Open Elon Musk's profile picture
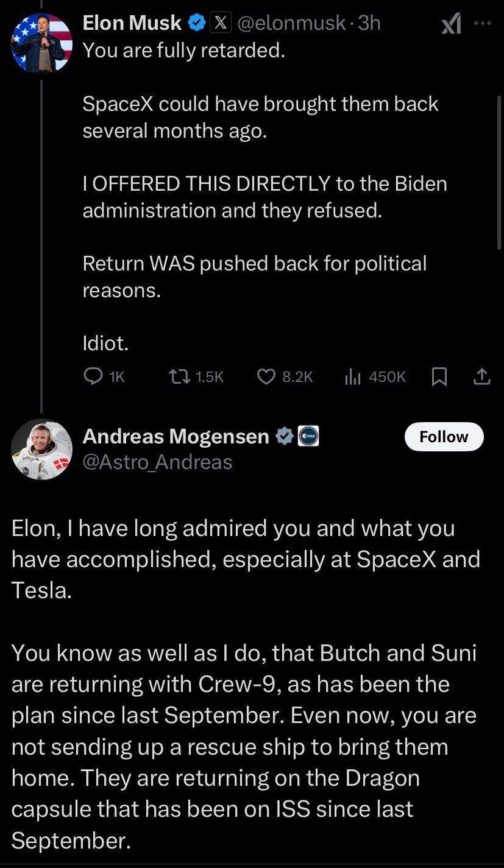This screenshot has height=868, width=504. click(41, 43)
